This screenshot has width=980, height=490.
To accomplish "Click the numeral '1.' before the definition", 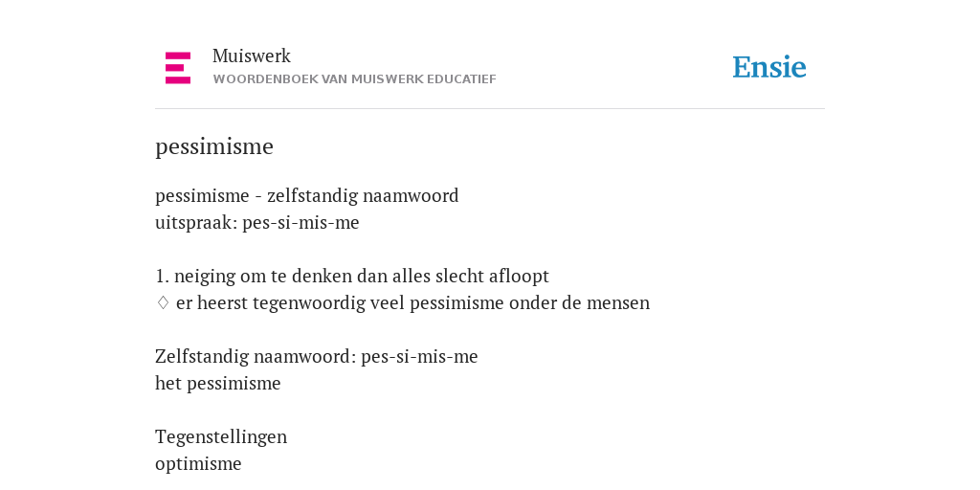I will tap(162, 276).
